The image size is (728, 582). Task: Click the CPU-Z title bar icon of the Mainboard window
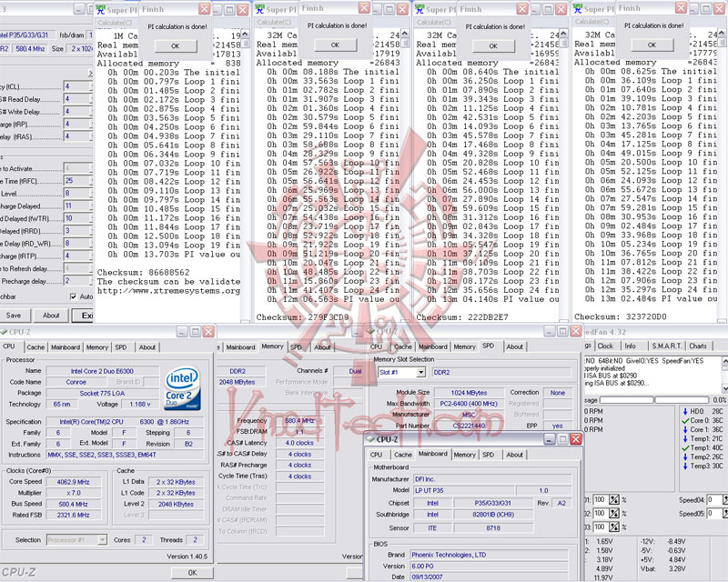pos(370,439)
